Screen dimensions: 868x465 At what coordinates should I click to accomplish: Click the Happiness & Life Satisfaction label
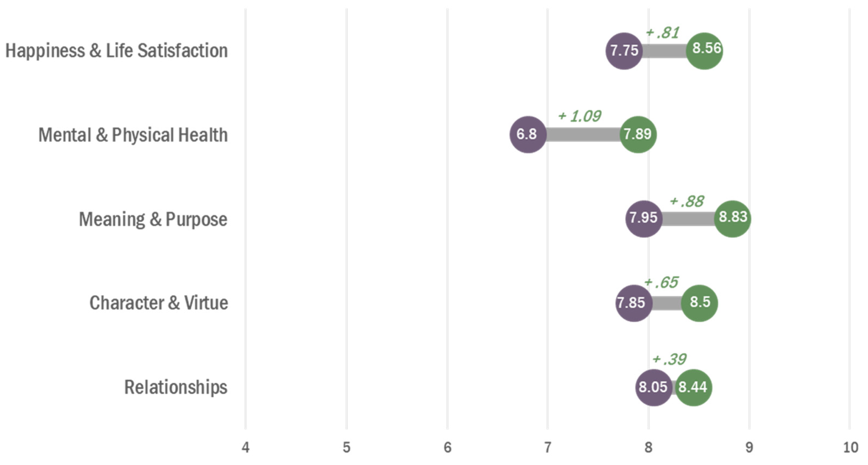tap(117, 51)
